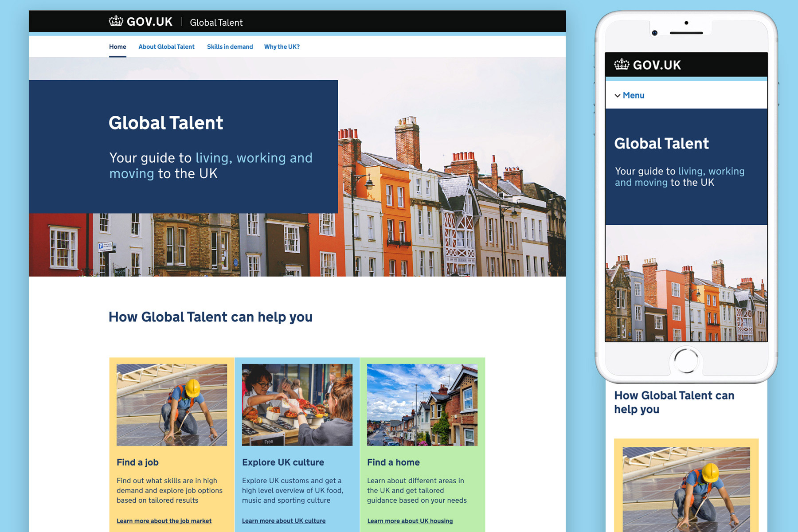Follow Learn more about UK culture link
The width and height of the screenshot is (798, 532).
click(x=284, y=521)
